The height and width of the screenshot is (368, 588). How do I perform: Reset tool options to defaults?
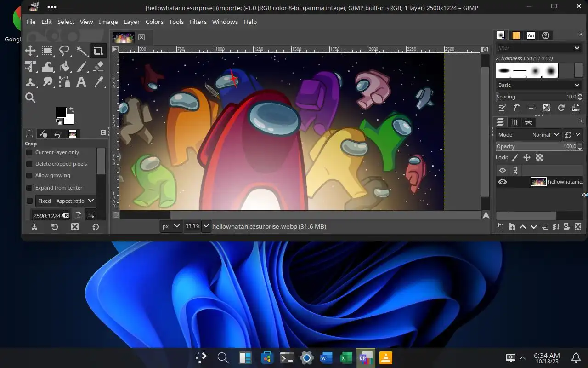click(95, 227)
